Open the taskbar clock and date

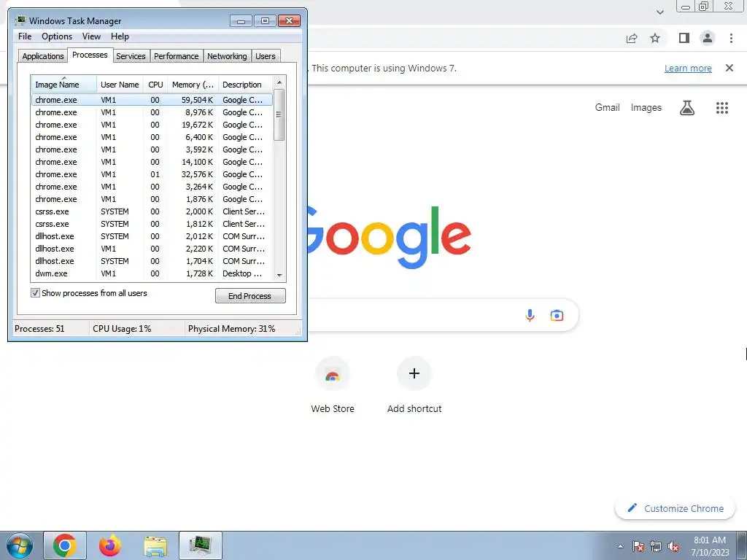point(710,546)
